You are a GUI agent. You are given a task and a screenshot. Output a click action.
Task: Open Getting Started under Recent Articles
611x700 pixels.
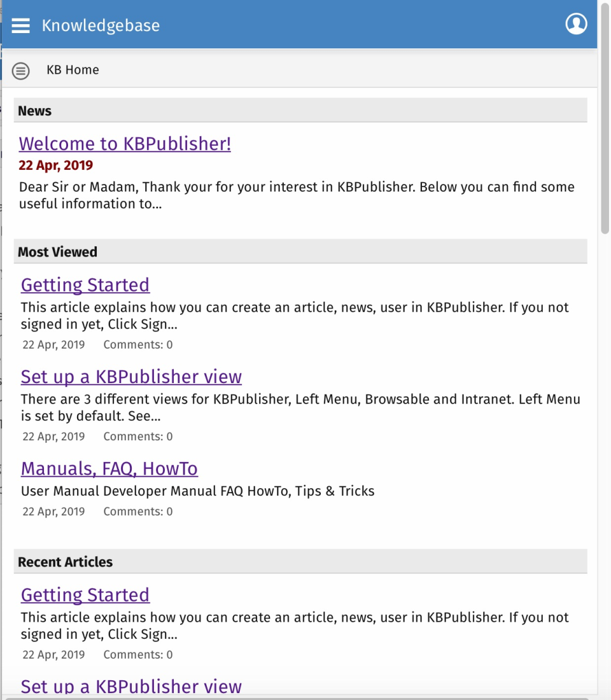[x=85, y=595]
